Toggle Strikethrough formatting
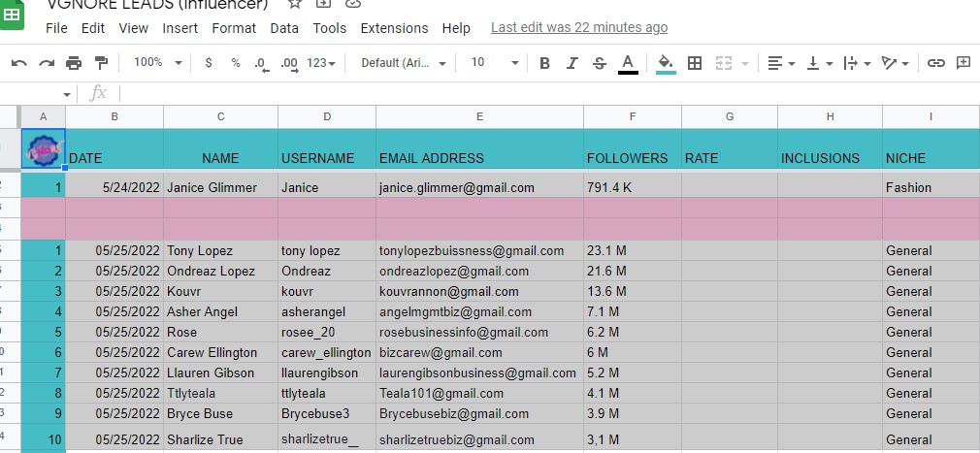 (600, 63)
